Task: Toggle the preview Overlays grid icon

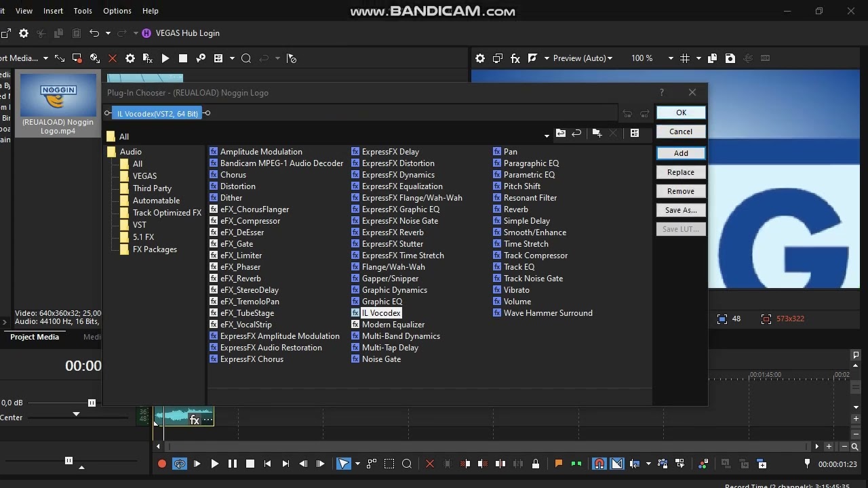Action: [685, 58]
